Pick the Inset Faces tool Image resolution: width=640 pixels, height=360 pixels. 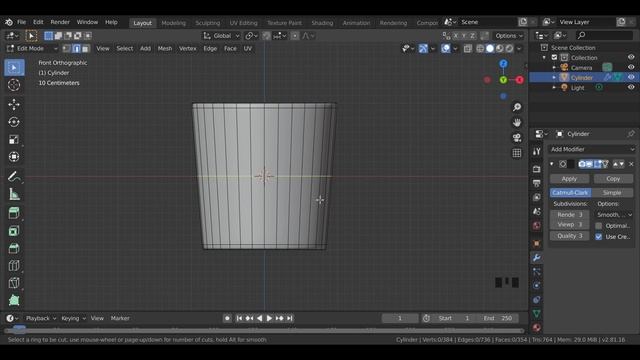pyautogui.click(x=14, y=231)
